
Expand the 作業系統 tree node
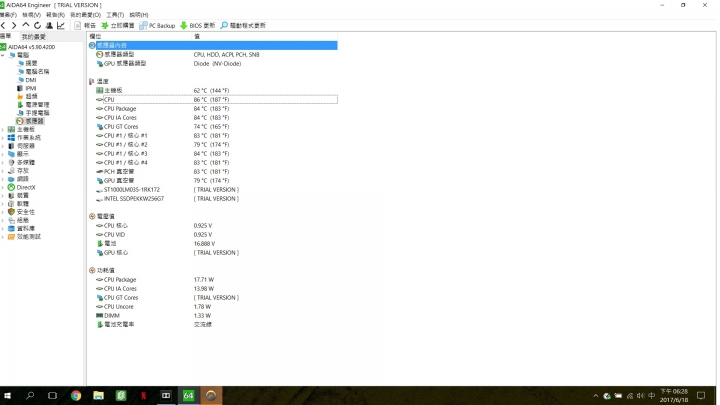pos(3,138)
